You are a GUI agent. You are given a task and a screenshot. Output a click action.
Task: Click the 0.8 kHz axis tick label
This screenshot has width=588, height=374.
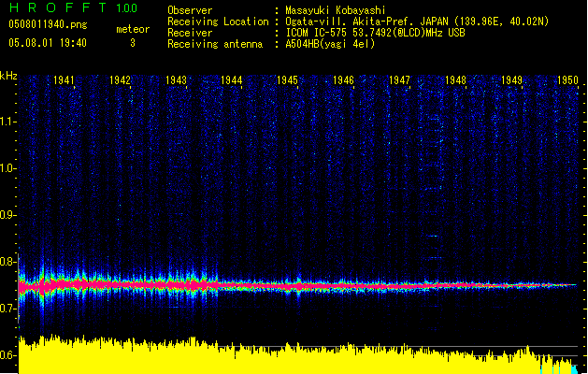(7, 262)
